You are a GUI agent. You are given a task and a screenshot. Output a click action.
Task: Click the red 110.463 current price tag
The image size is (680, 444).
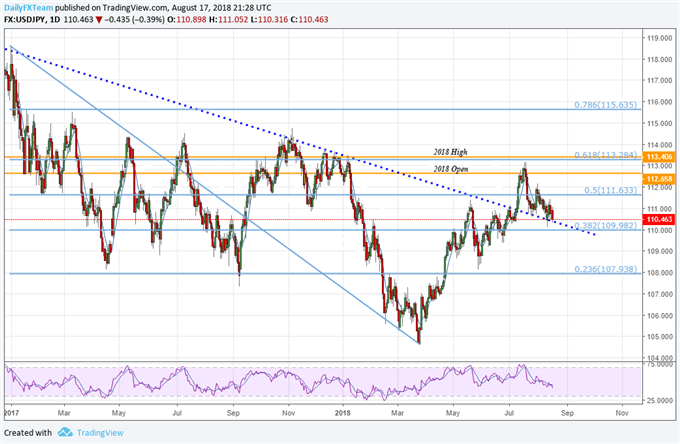659,219
